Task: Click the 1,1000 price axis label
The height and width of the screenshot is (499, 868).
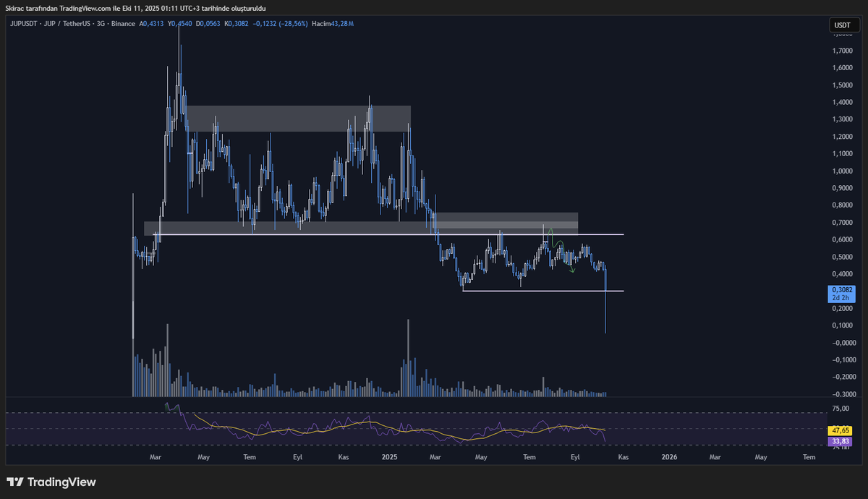Action: [x=841, y=153]
